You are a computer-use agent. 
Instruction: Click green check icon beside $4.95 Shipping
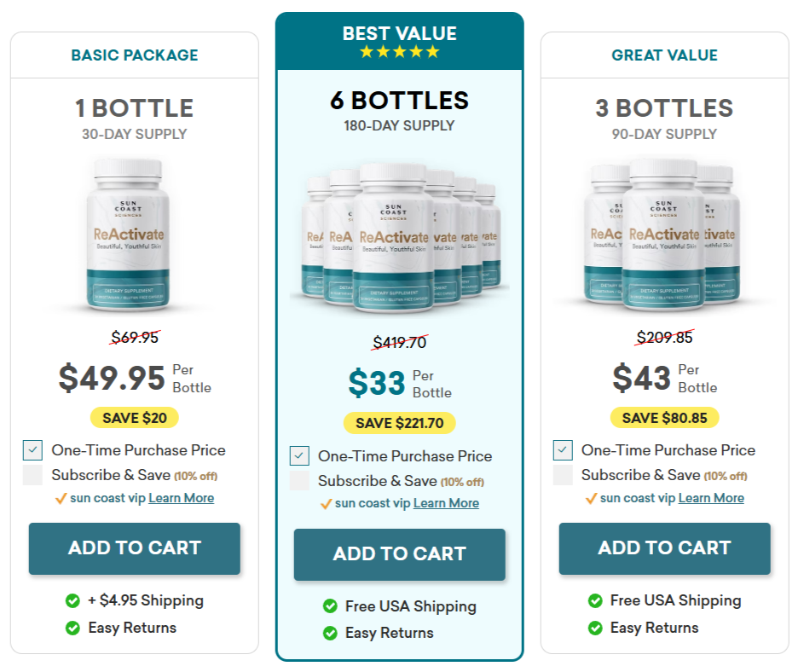[x=73, y=601]
